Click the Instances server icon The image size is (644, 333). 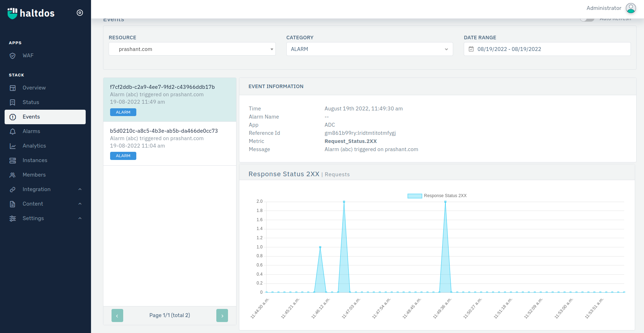pyautogui.click(x=13, y=160)
